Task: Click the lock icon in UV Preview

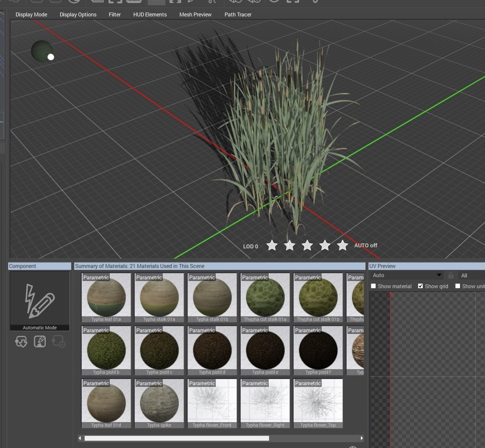Action: pyautogui.click(x=451, y=276)
